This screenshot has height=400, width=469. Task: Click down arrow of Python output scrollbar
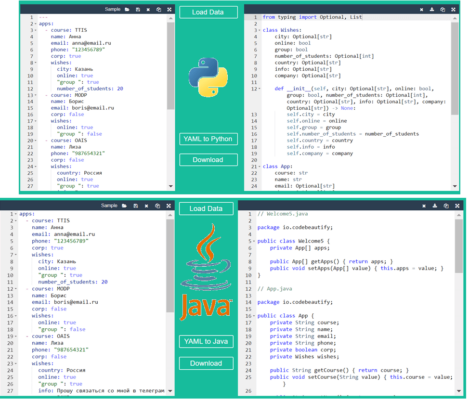(455, 186)
